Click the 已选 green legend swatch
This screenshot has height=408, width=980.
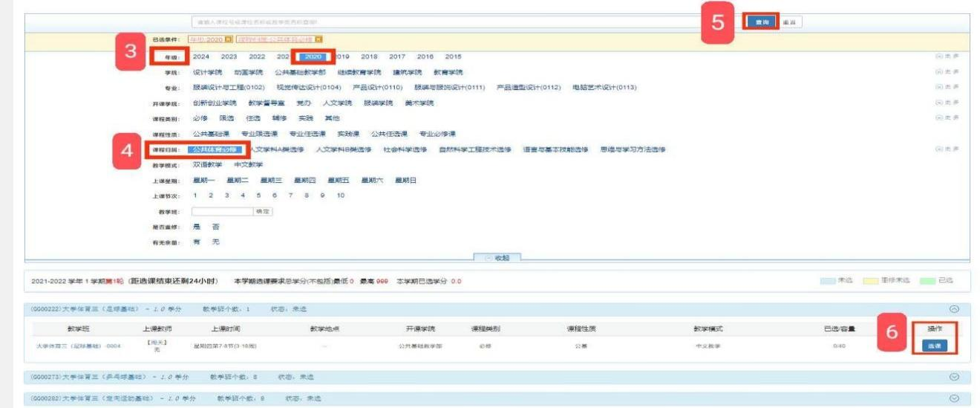click(x=927, y=281)
